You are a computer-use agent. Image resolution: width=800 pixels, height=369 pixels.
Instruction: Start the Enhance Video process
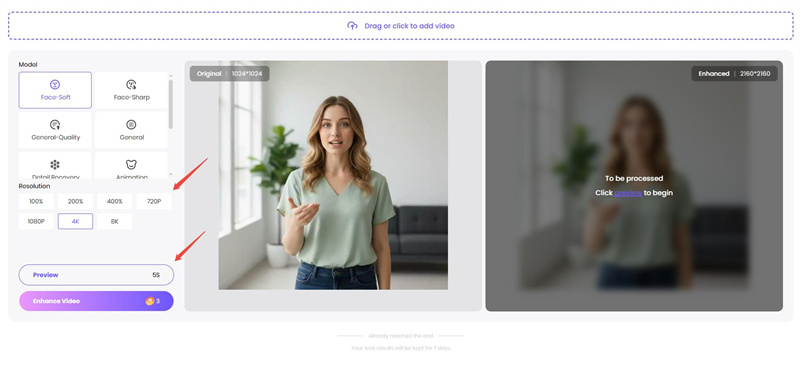96,301
